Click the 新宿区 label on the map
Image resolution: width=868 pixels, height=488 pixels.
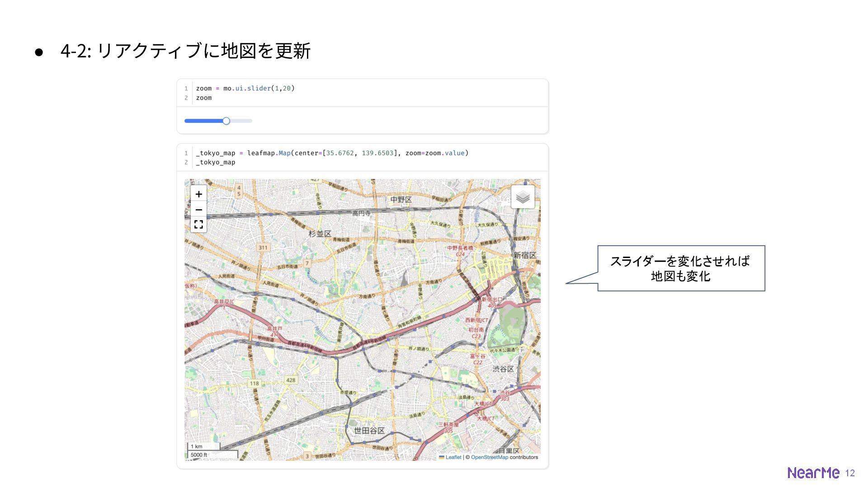524,255
